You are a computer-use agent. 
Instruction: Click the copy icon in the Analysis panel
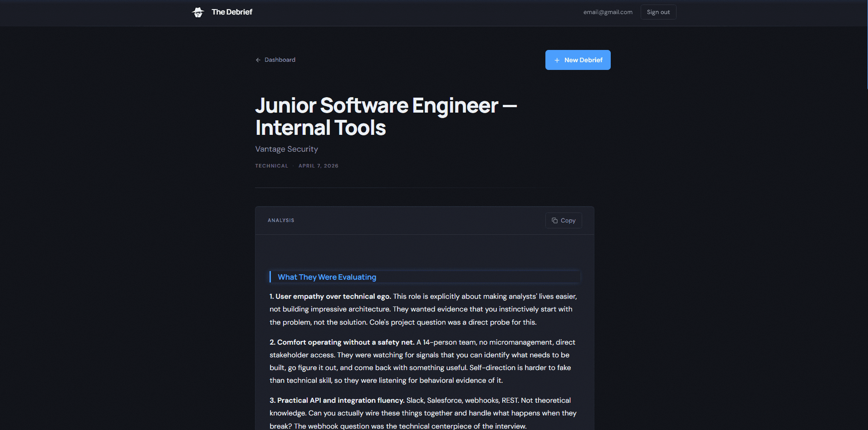554,220
